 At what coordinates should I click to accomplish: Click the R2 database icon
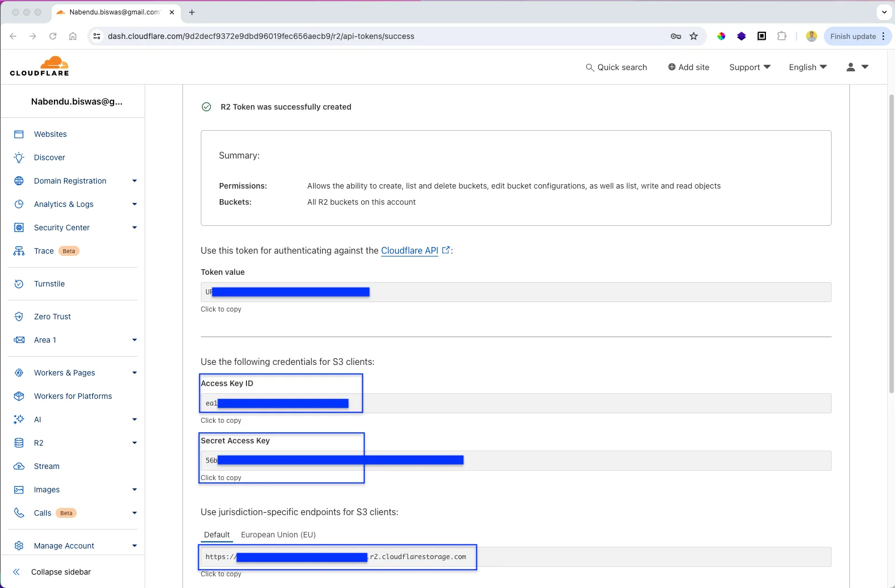coord(19,443)
